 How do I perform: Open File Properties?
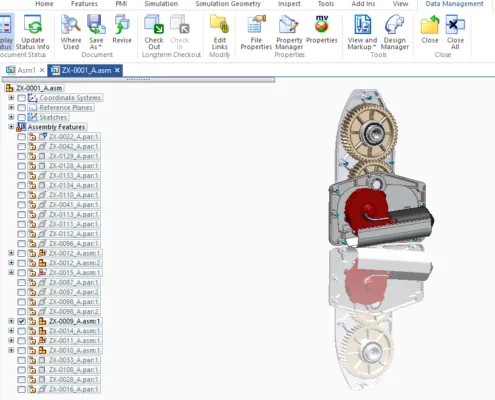point(256,32)
